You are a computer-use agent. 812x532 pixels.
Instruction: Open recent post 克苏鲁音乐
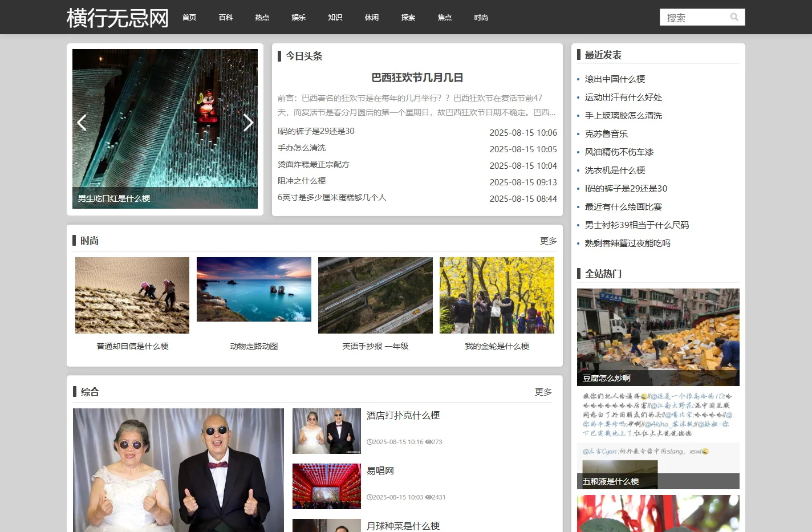coord(606,134)
